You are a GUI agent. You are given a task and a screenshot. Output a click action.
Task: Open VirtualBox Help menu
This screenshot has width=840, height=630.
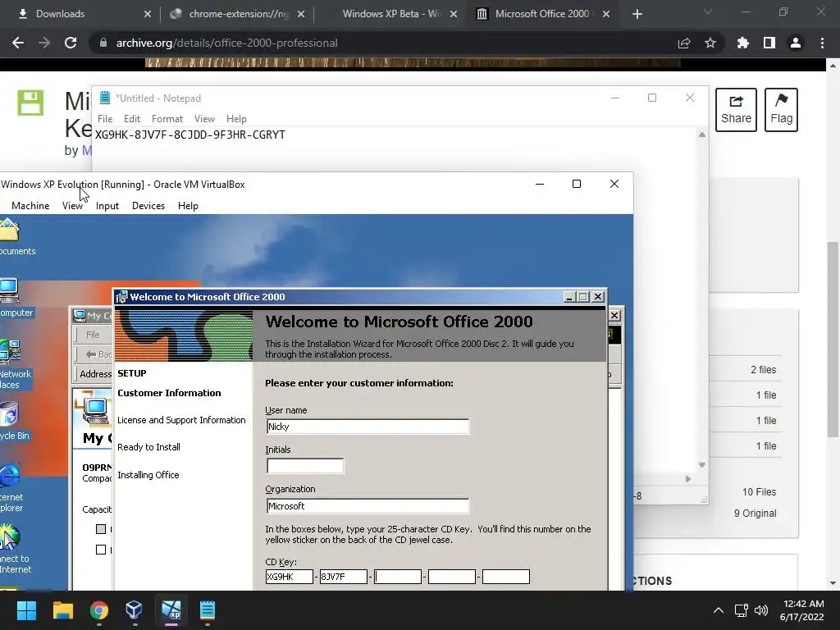click(188, 206)
